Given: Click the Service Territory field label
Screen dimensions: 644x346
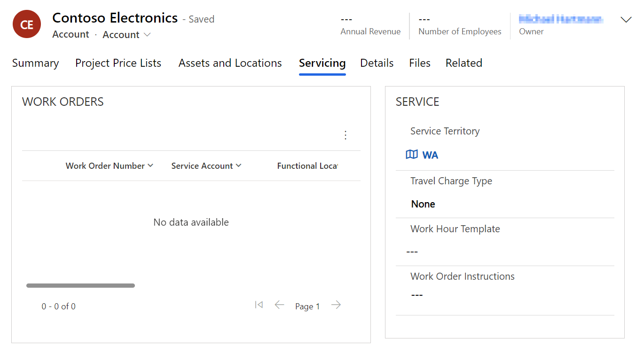Looking at the screenshot, I should (x=445, y=131).
